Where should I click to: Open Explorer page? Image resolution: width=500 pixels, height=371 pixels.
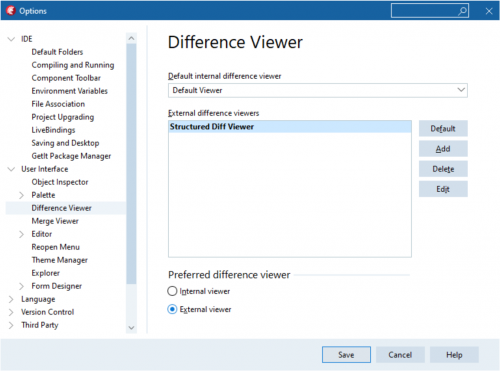point(46,273)
